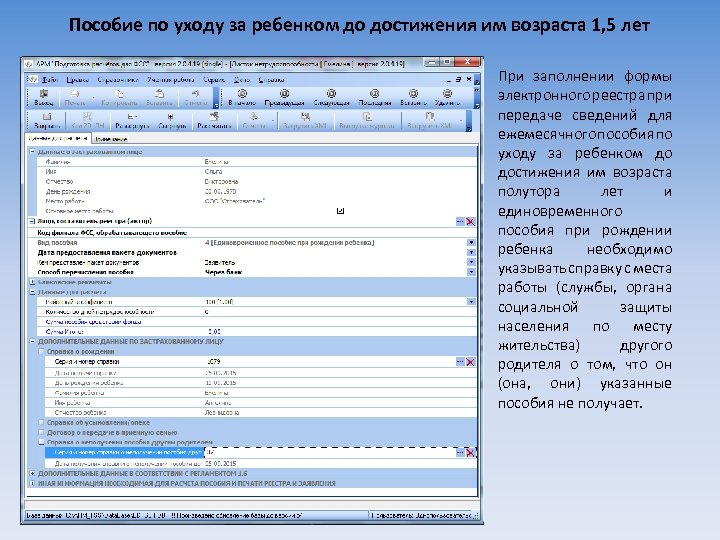The height and width of the screenshot is (540, 720).
Task: Toggle the Основное место работы checkbox
Action: pos(340,211)
